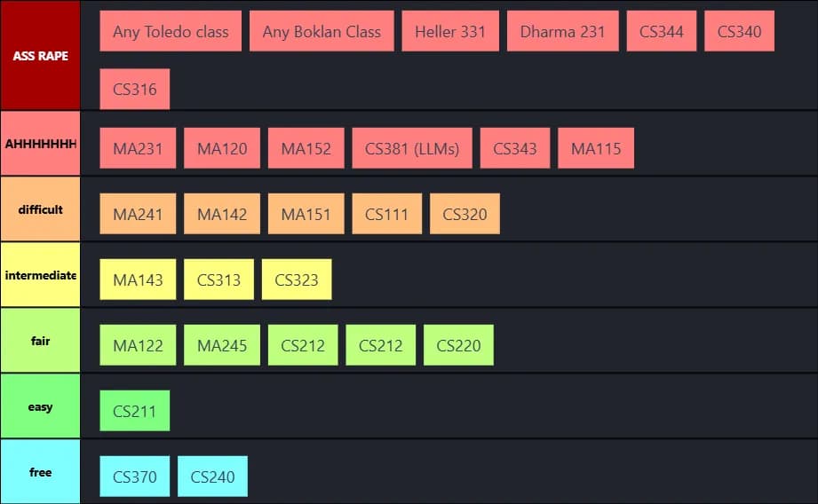Select the cyan 'free' tier label
818x504 pixels.
coord(40,472)
